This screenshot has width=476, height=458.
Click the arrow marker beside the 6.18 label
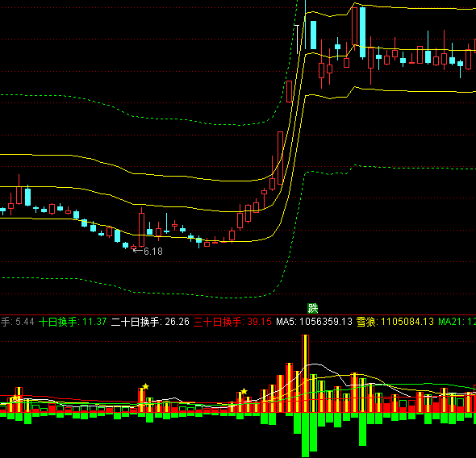point(138,251)
